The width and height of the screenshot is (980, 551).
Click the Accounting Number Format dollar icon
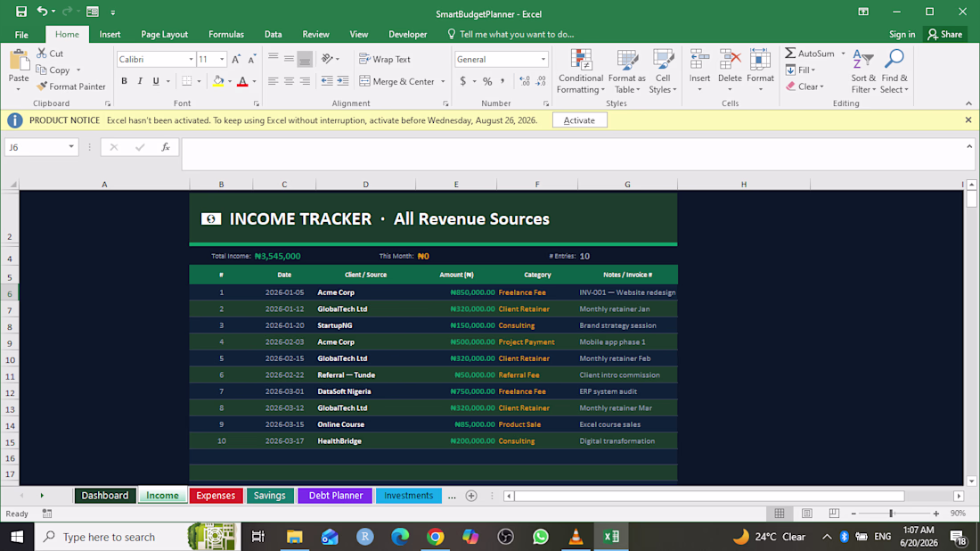click(x=463, y=81)
